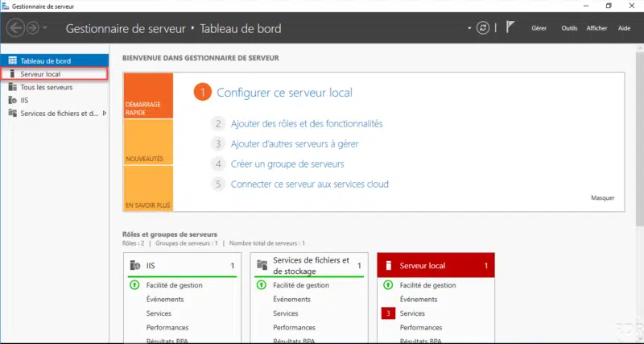Open the Outils menu

(x=569, y=28)
